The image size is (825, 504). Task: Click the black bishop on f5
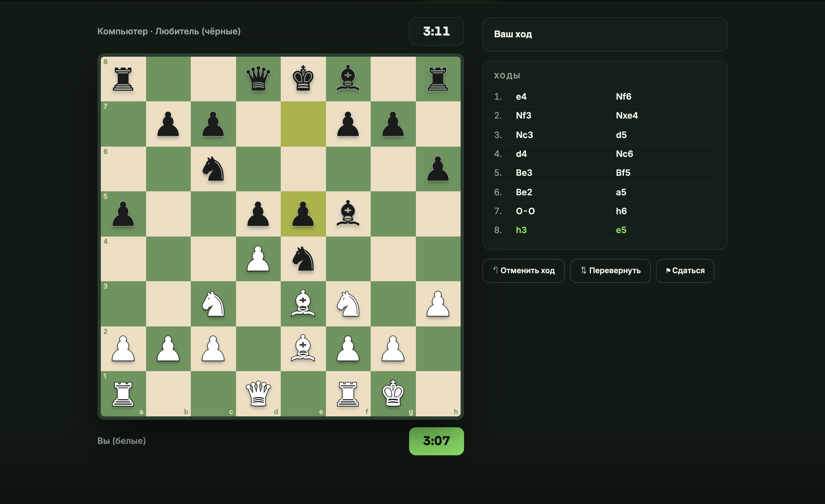pos(348,214)
